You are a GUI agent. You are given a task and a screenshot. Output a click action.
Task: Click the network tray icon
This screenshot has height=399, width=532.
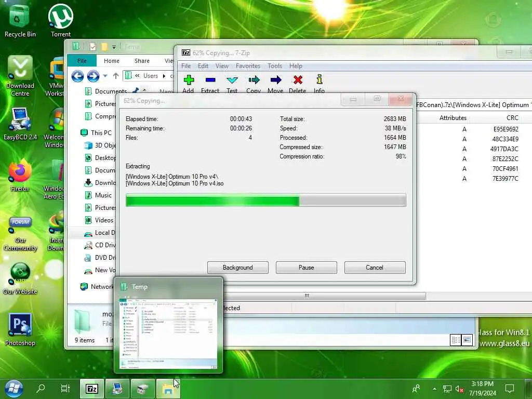click(x=447, y=389)
